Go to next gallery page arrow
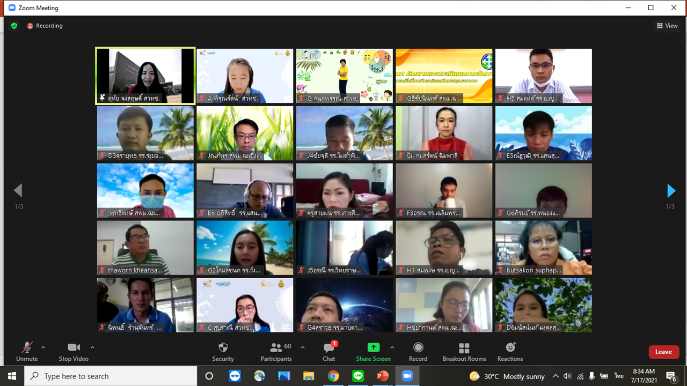Viewport: 687px width, 386px height. [x=671, y=191]
